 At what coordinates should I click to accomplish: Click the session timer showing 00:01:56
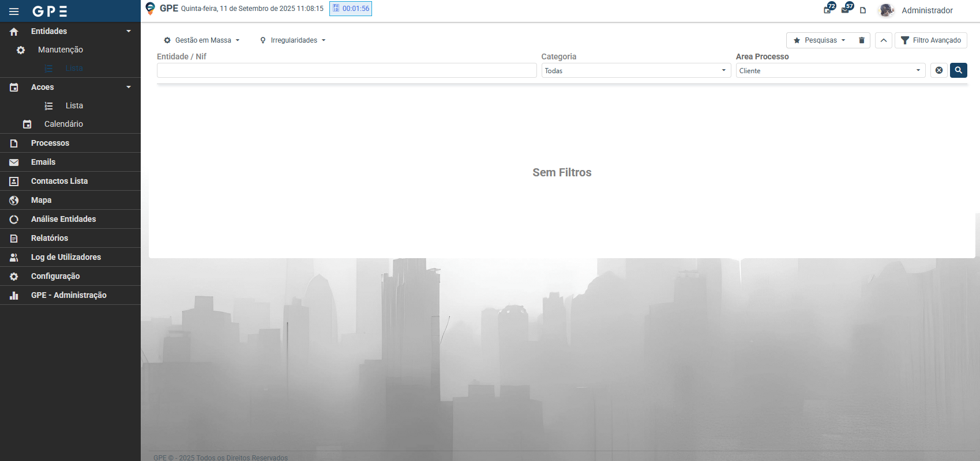[x=351, y=9]
